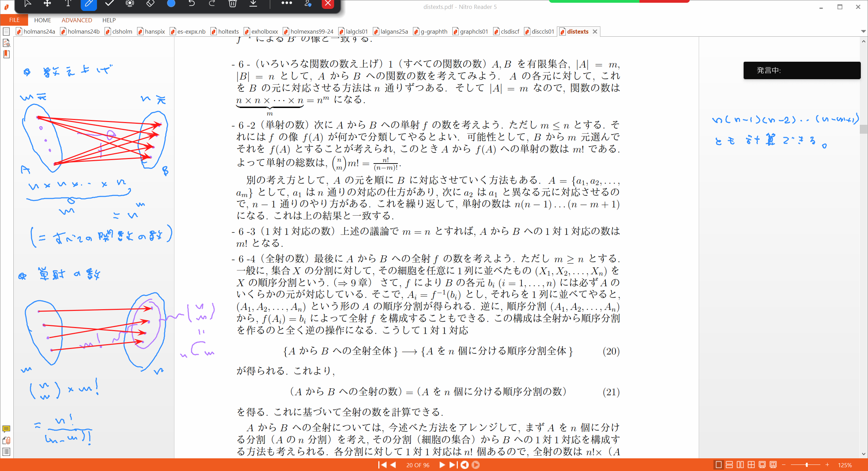Close the annotation toolbar with red X
This screenshot has height=471, width=868.
pos(328,3)
